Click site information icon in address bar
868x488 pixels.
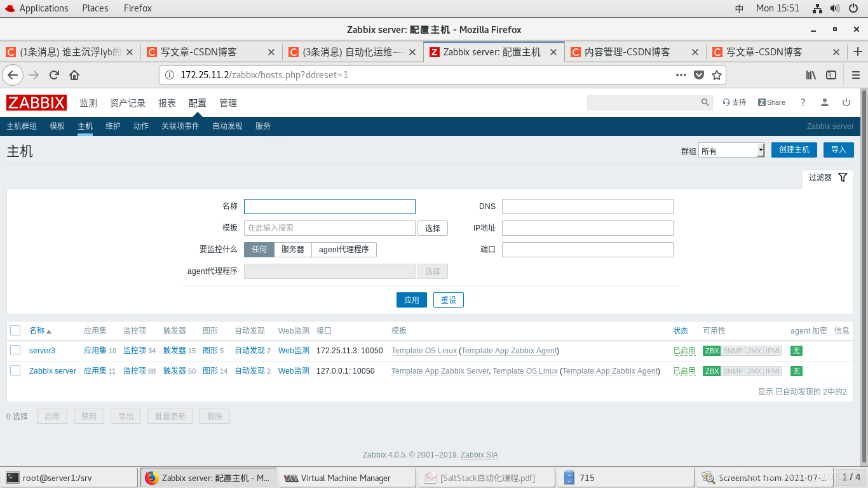pos(169,75)
